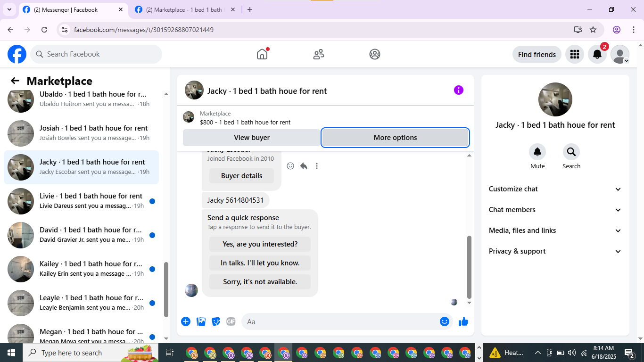644x362 pixels.
Task: Click the conversation list scrollbar
Action: point(166,289)
